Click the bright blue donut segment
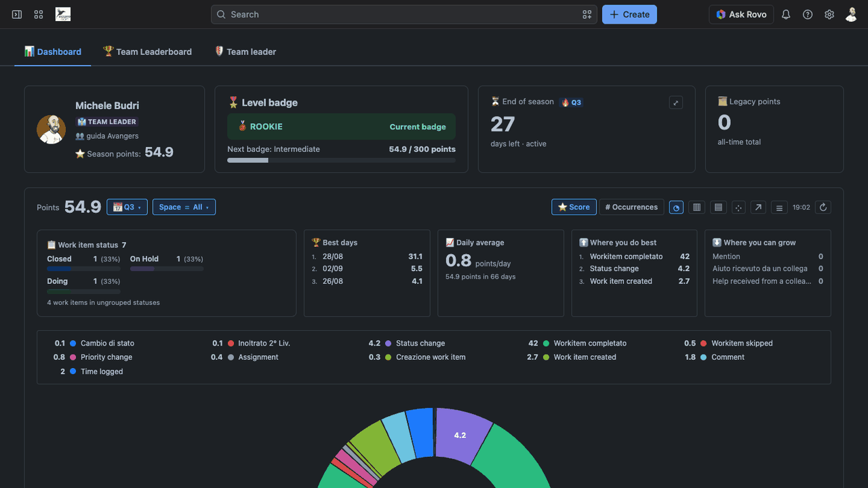 [421, 432]
